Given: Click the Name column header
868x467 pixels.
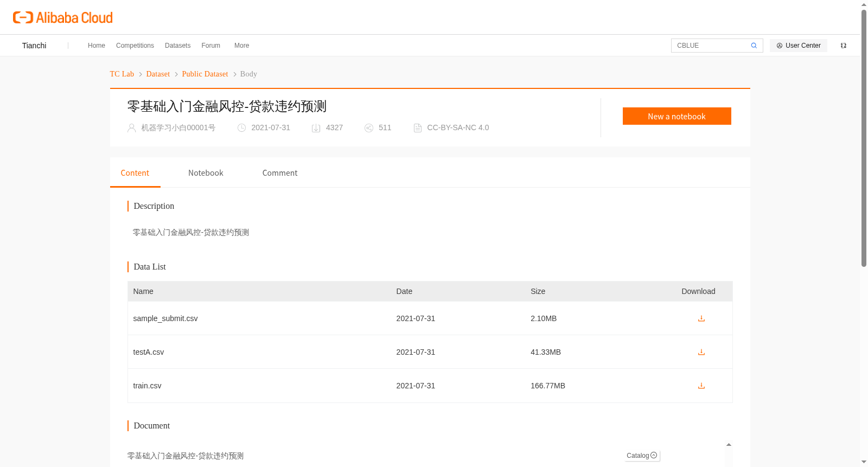Looking at the screenshot, I should point(143,291).
